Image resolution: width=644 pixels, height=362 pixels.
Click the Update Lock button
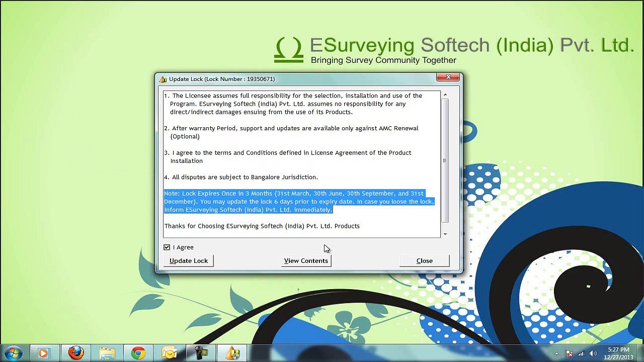[189, 260]
